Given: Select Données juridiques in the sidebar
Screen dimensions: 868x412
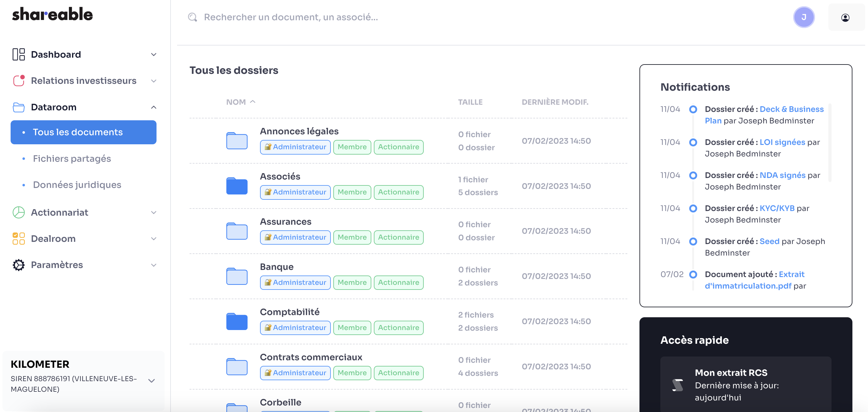Looking at the screenshot, I should click(77, 184).
